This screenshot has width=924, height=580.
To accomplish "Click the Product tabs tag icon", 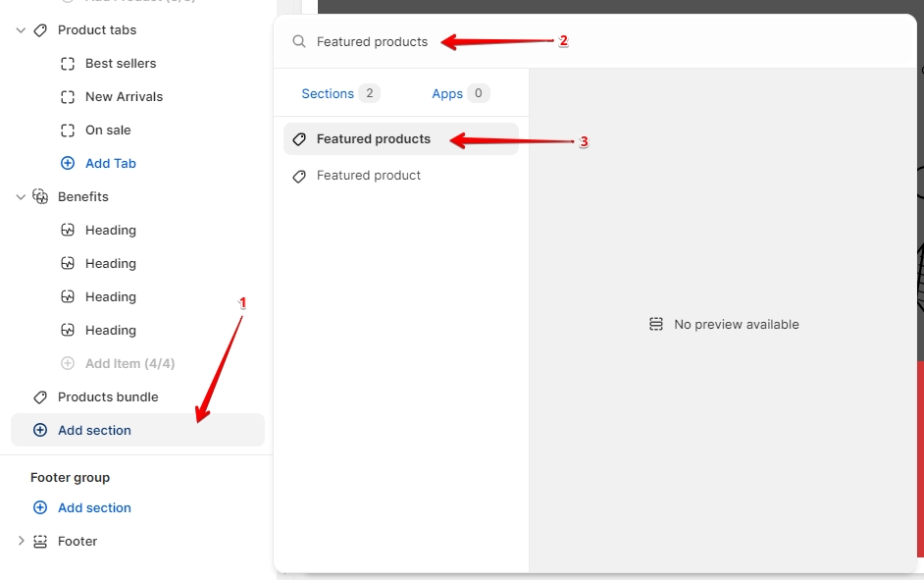I will [x=40, y=30].
